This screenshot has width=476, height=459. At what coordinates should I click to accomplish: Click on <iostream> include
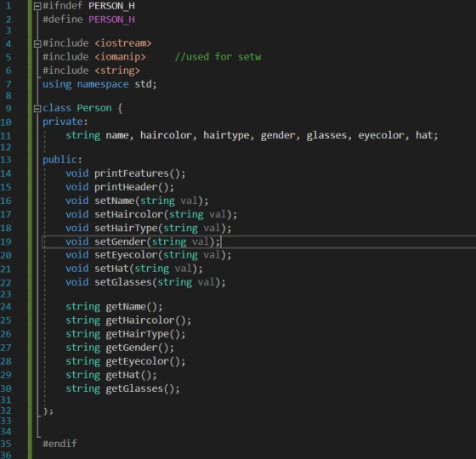click(x=123, y=43)
